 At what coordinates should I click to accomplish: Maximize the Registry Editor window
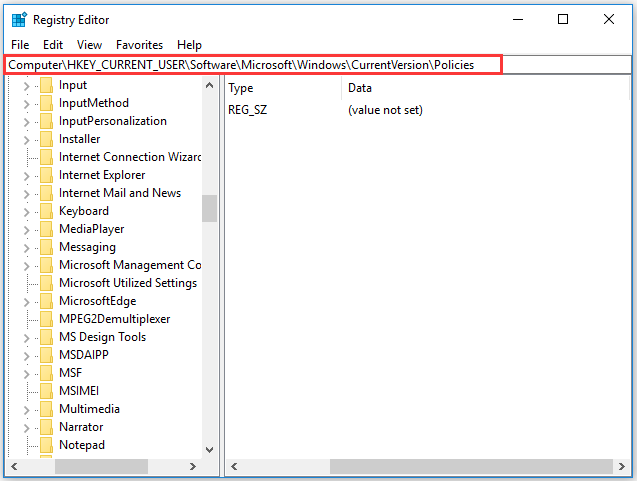click(x=563, y=19)
